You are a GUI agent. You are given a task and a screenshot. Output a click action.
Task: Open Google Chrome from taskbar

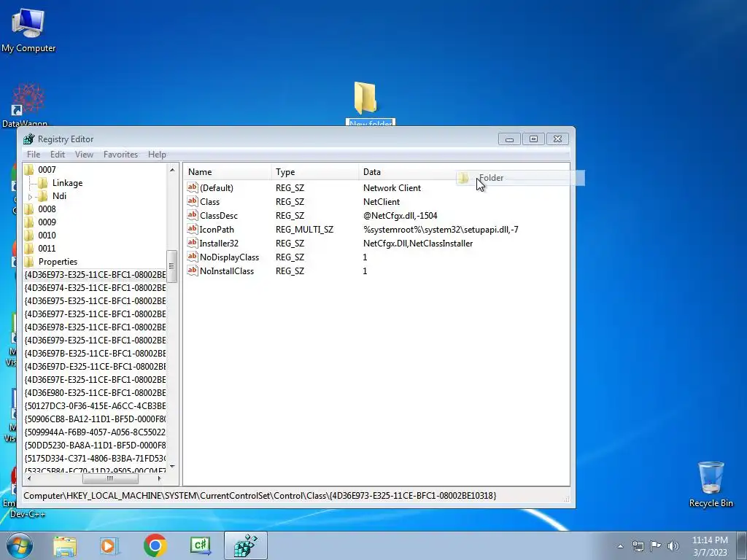coord(155,545)
